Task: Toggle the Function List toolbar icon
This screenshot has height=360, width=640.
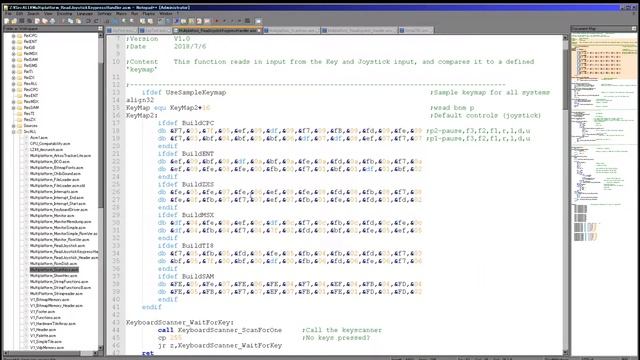Action: click(199, 21)
